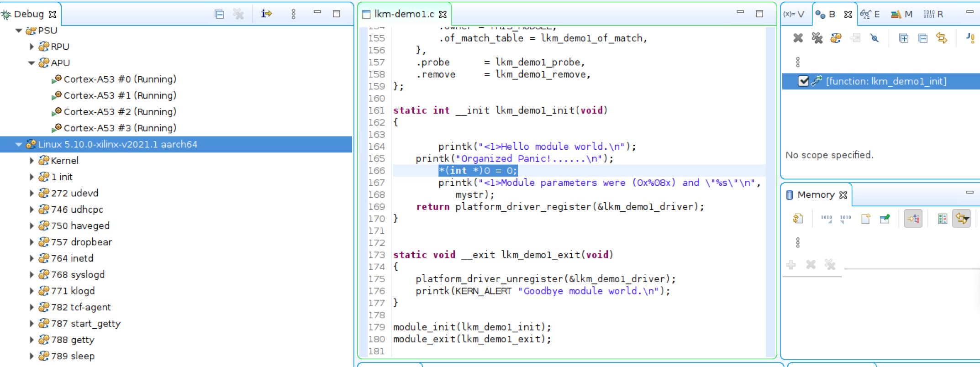
Task: Click add memory monitor plus icon
Action: click(x=791, y=264)
